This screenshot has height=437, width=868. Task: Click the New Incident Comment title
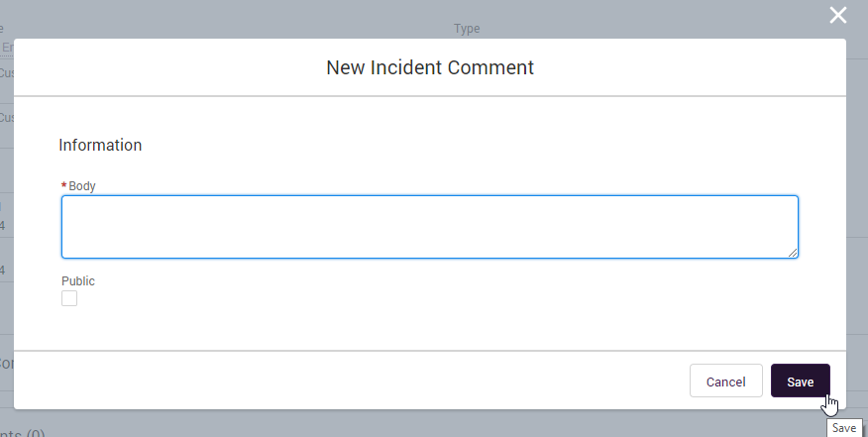click(430, 67)
